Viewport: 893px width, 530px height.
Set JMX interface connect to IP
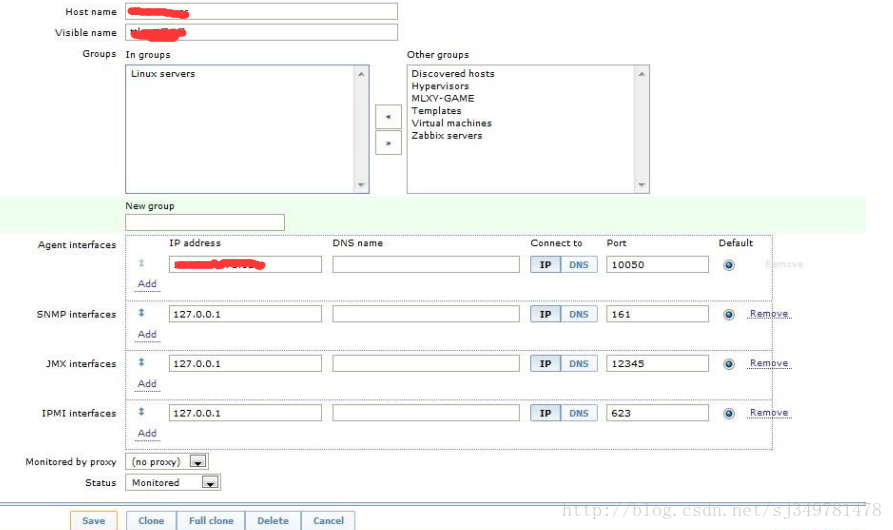[x=546, y=364]
